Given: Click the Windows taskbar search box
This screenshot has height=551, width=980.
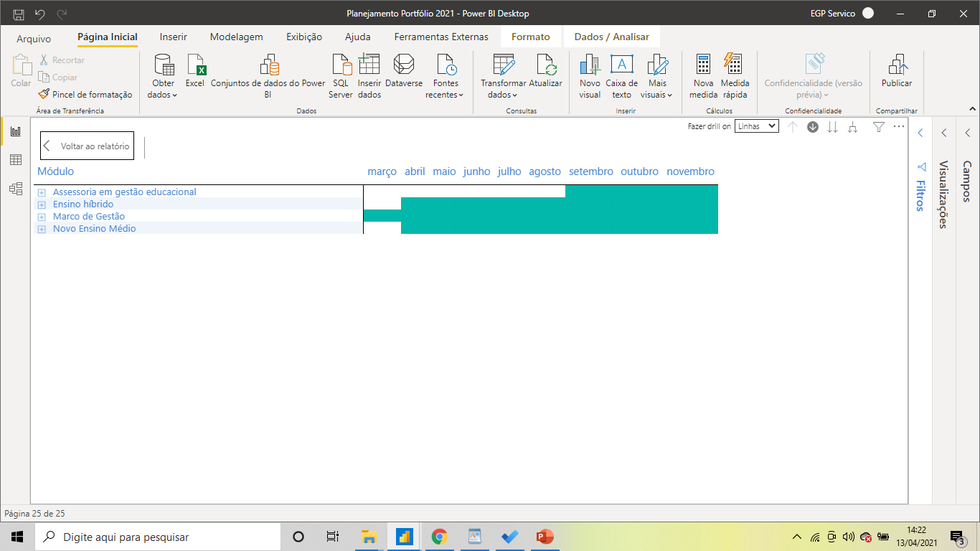Looking at the screenshot, I should coord(157,537).
